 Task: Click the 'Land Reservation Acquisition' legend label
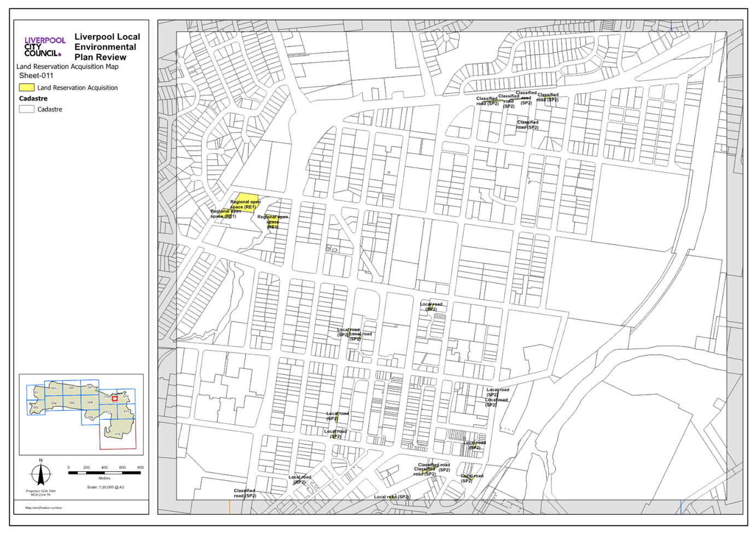(x=78, y=87)
